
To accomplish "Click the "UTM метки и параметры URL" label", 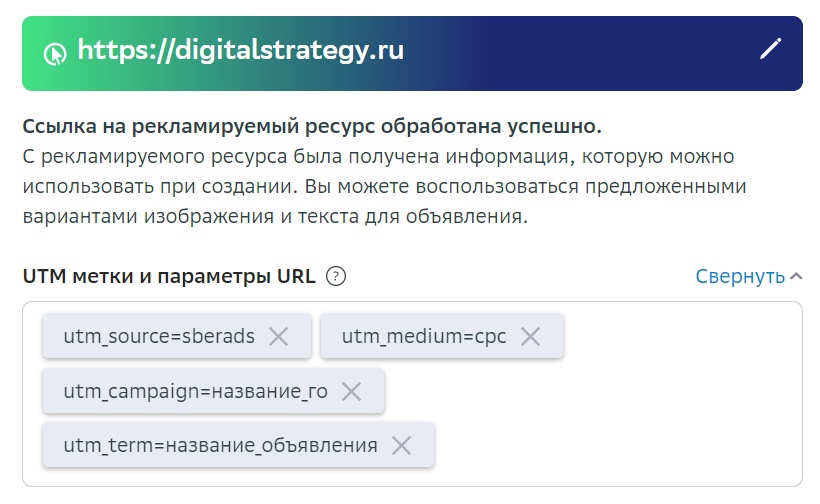I will click(169, 277).
